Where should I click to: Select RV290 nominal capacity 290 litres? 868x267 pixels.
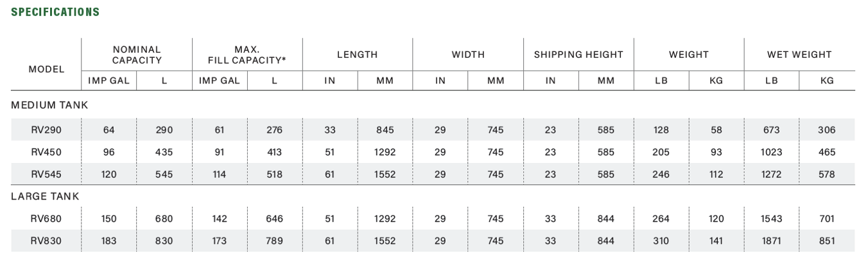point(164,130)
